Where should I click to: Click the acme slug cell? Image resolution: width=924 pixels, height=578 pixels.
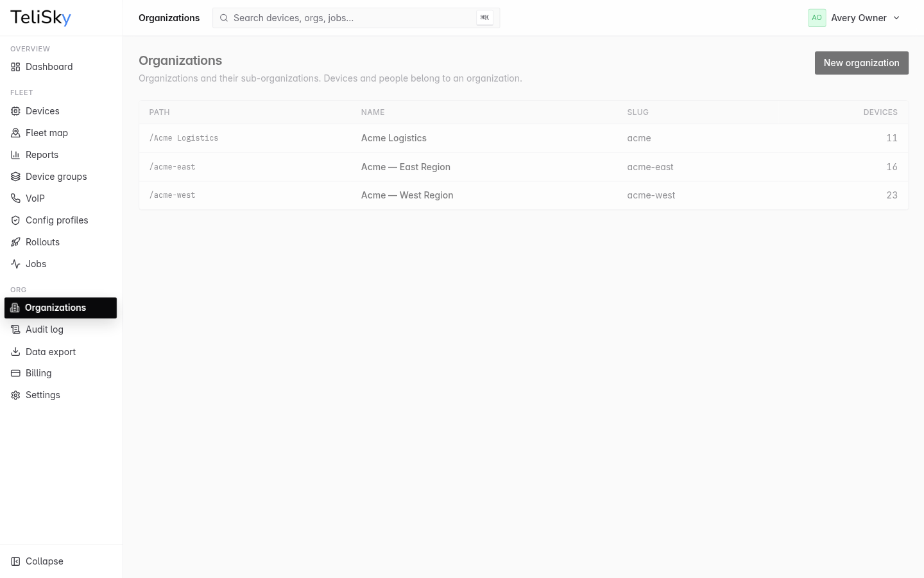[639, 138]
